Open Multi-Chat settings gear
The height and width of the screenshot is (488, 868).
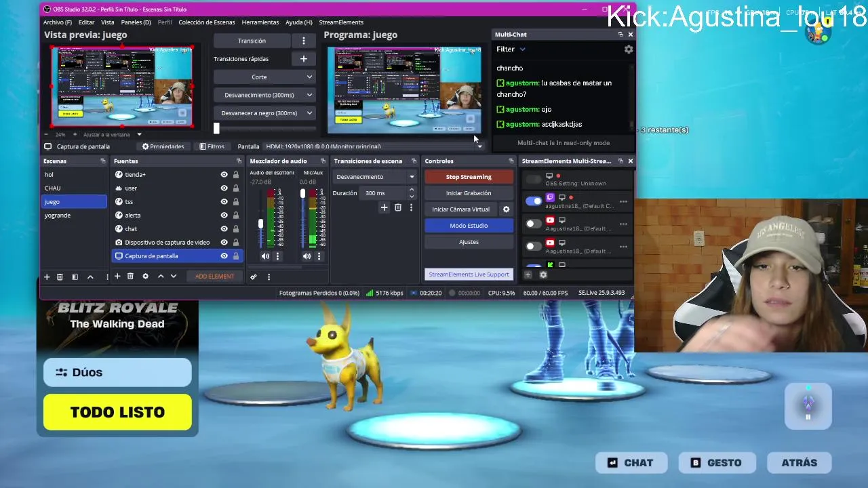coord(629,49)
